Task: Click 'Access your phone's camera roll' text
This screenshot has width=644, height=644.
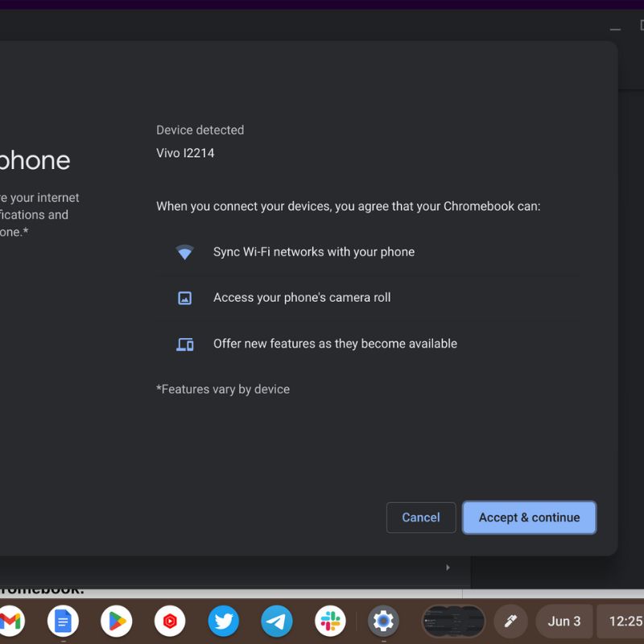Action: pos(302,297)
